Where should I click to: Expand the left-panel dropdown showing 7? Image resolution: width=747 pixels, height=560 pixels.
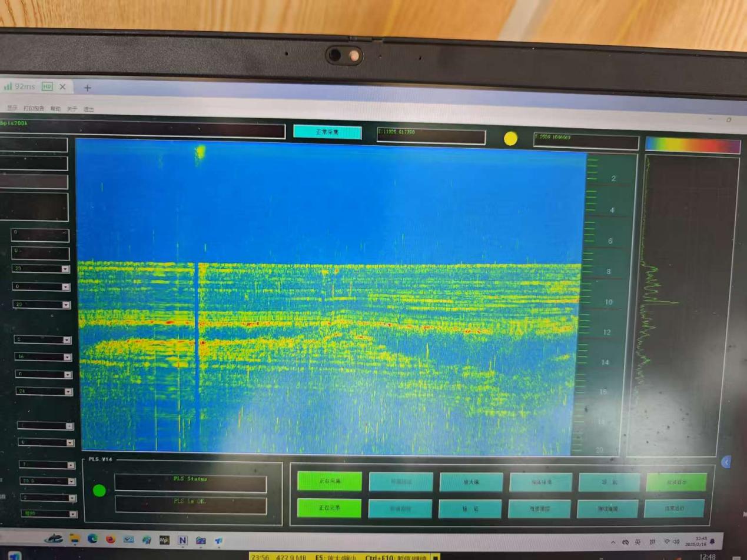tap(71, 465)
